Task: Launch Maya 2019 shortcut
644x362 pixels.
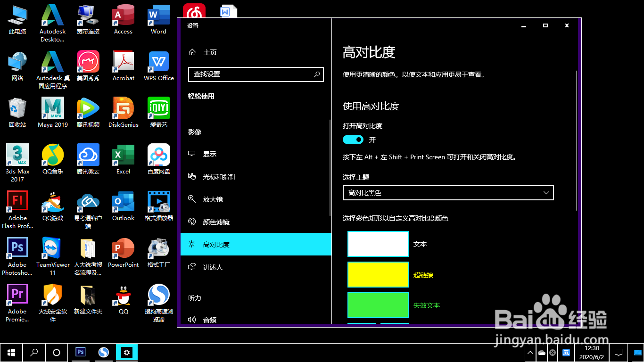Action: tap(53, 113)
